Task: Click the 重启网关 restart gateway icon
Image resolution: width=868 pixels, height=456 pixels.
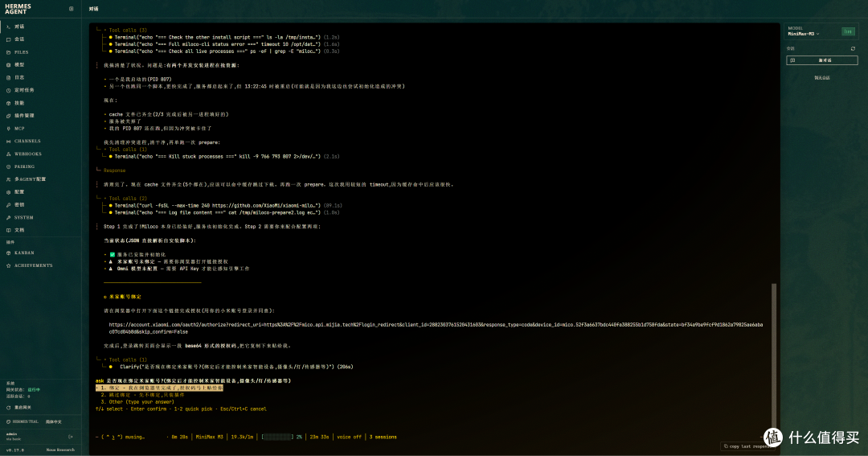Action: [8, 407]
